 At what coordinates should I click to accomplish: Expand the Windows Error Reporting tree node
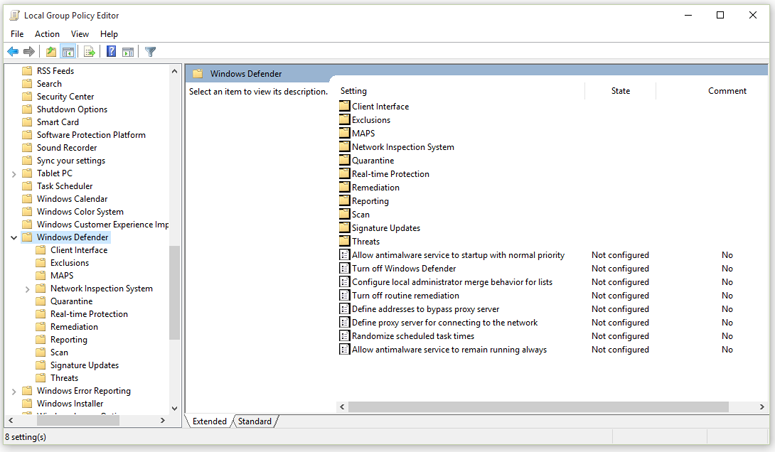(13, 391)
